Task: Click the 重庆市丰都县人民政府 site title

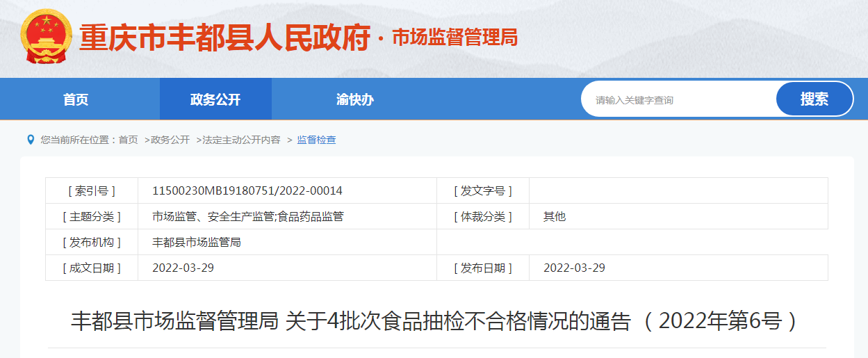Action: [225, 38]
